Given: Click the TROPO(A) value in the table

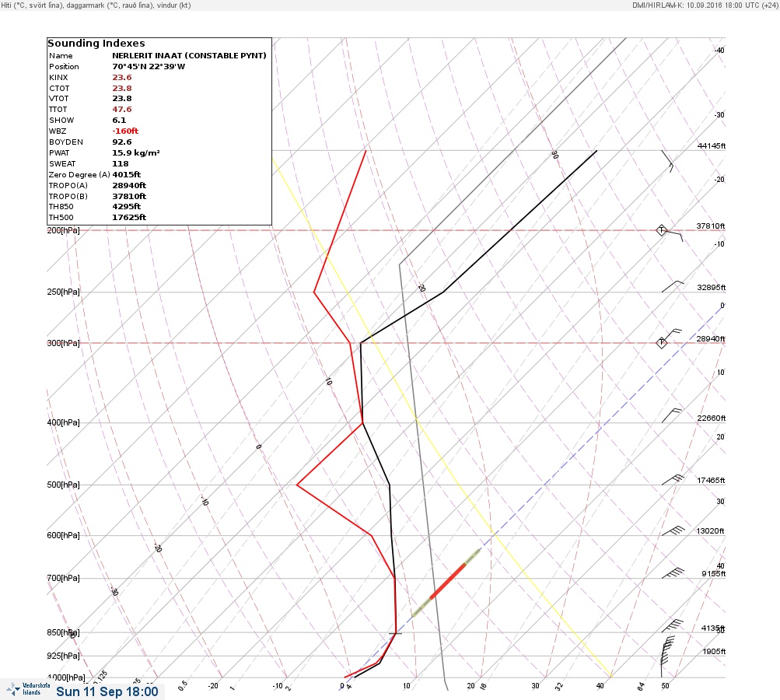Looking at the screenshot, I should (x=129, y=186).
